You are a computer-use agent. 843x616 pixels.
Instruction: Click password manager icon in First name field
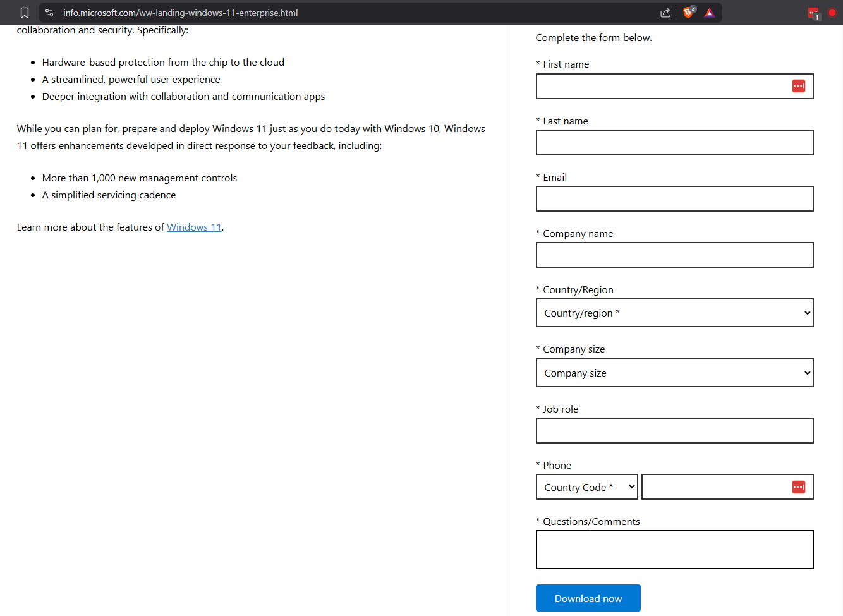tap(798, 86)
